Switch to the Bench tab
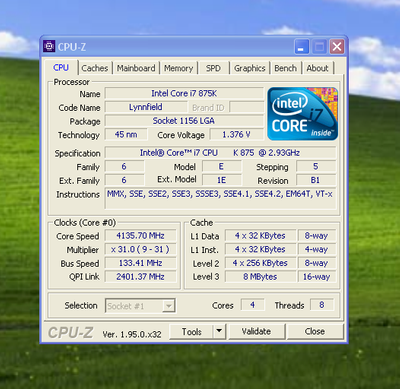400x389 pixels. tap(286, 68)
